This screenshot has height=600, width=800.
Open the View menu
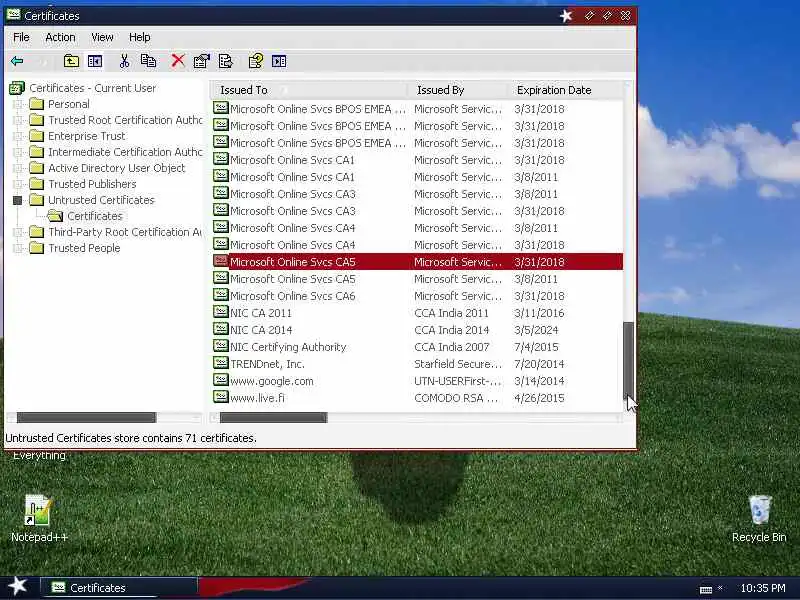click(x=102, y=37)
